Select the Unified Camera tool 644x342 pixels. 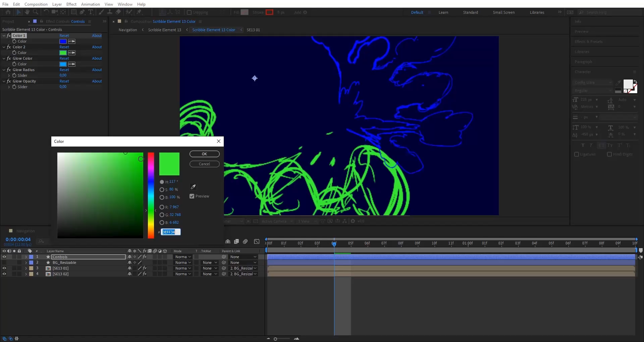[54, 12]
